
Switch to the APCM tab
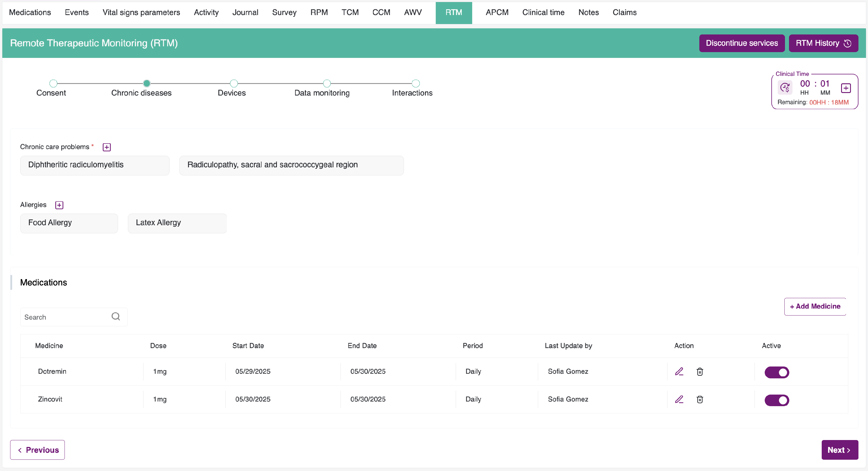(x=497, y=12)
